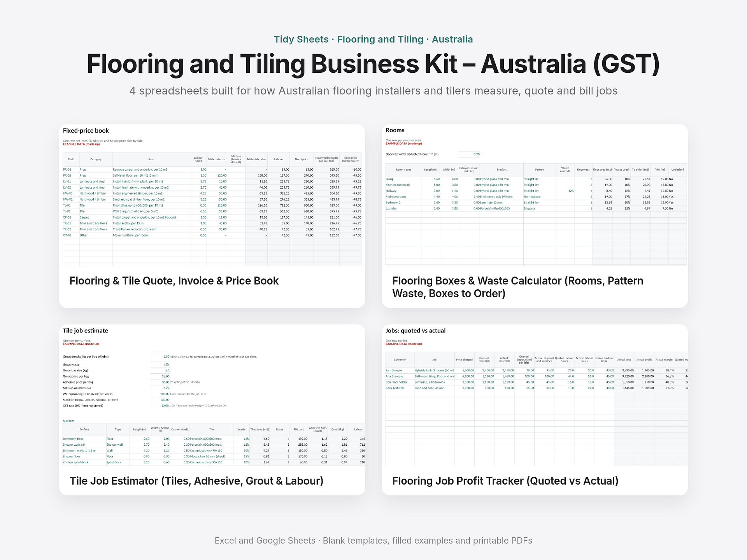Open the Fixed-price book spreadsheet thumbnail

(x=212, y=195)
